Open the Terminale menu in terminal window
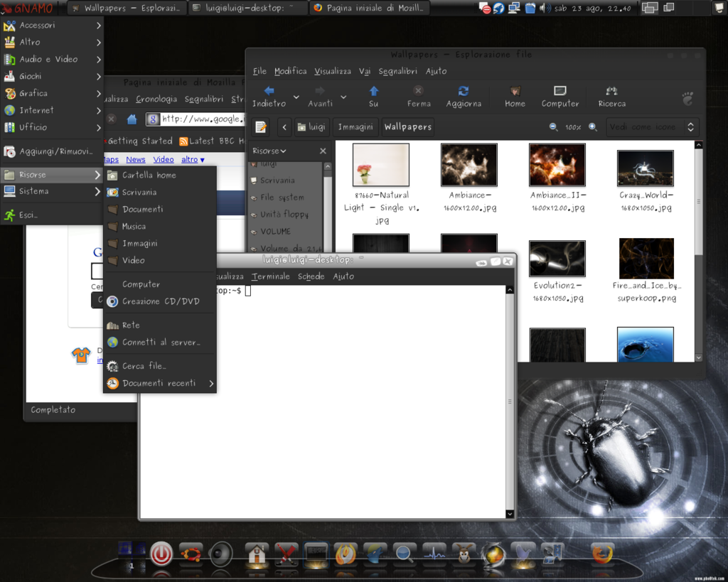 click(x=271, y=276)
